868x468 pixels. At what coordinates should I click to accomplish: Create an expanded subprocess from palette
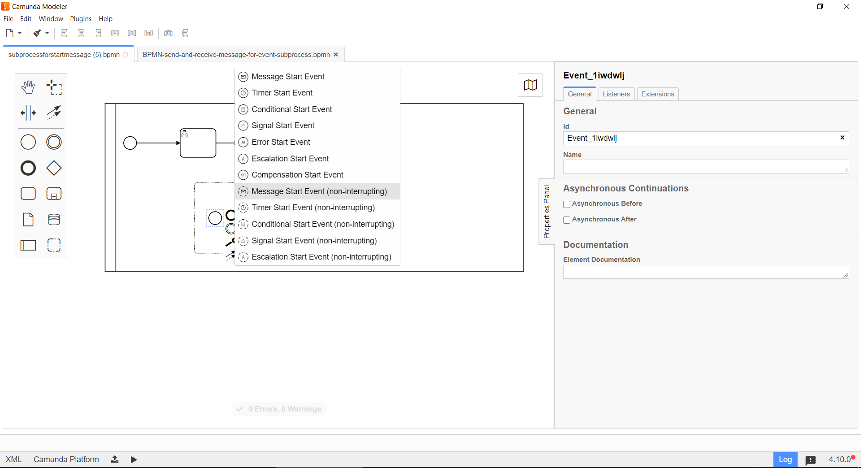(x=54, y=194)
